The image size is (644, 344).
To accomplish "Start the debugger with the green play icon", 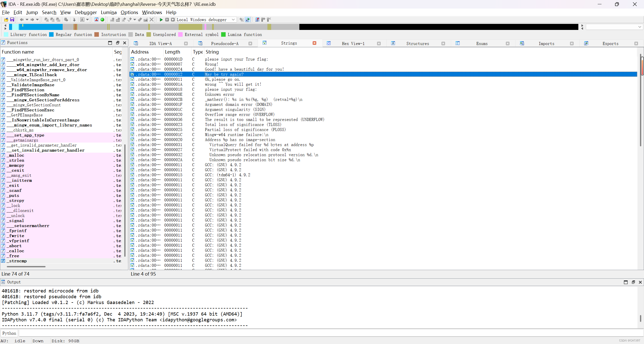I will click(161, 20).
